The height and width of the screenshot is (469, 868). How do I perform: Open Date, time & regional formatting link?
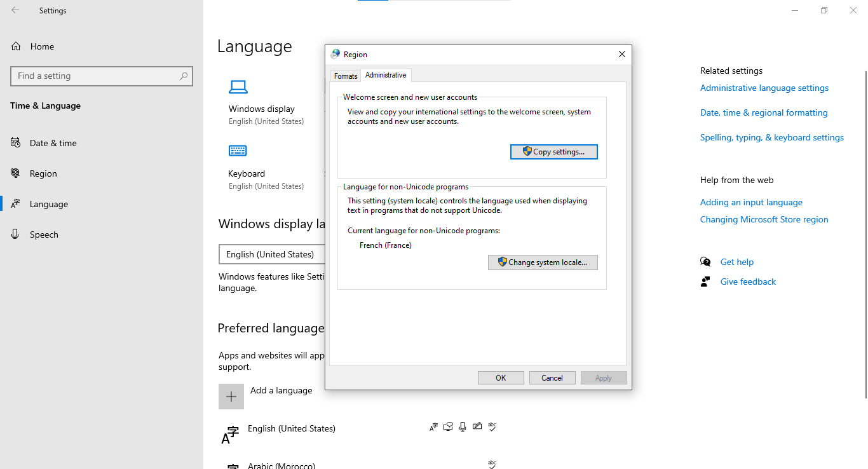click(764, 112)
